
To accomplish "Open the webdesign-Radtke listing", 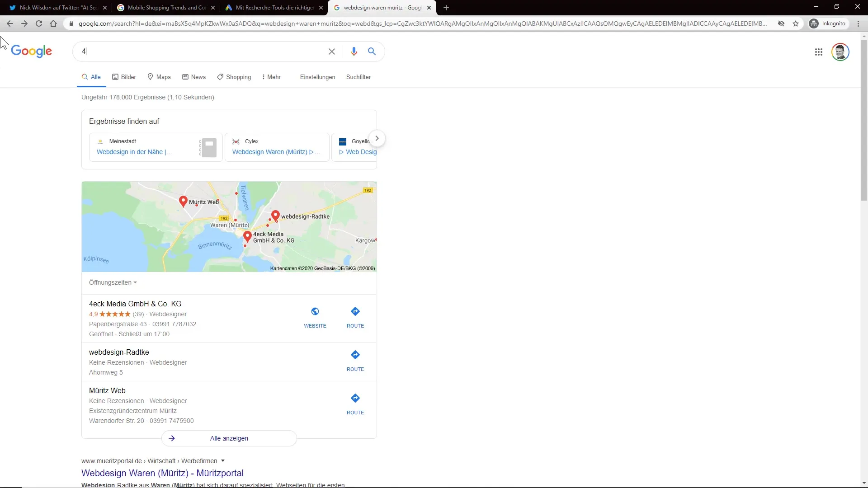I will click(x=119, y=352).
